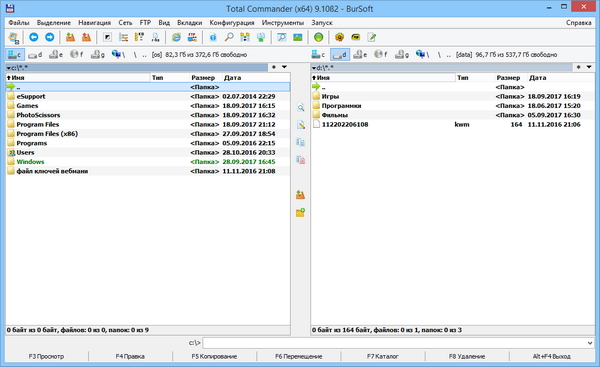Click the green circle toolbar icon

(x=318, y=37)
